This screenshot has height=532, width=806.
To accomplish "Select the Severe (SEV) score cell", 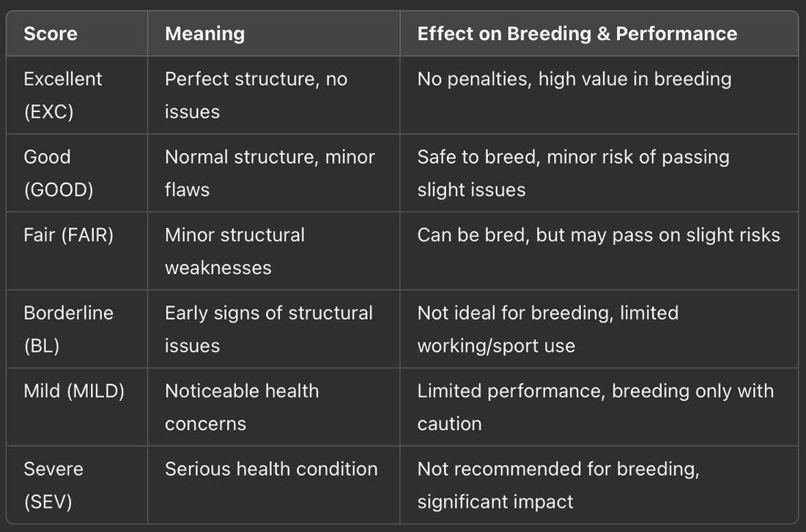I will pos(53,484).
